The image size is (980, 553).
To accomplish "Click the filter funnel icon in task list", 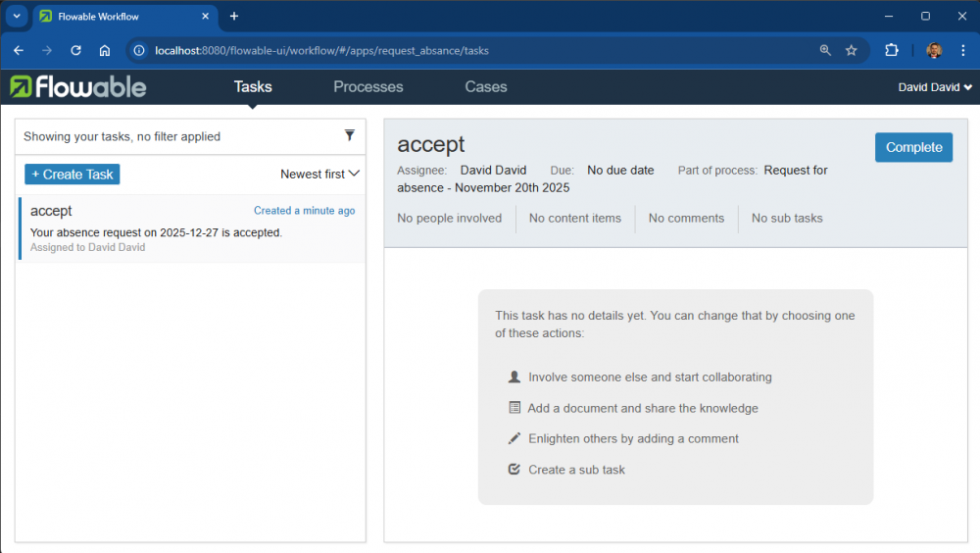I will pos(350,135).
